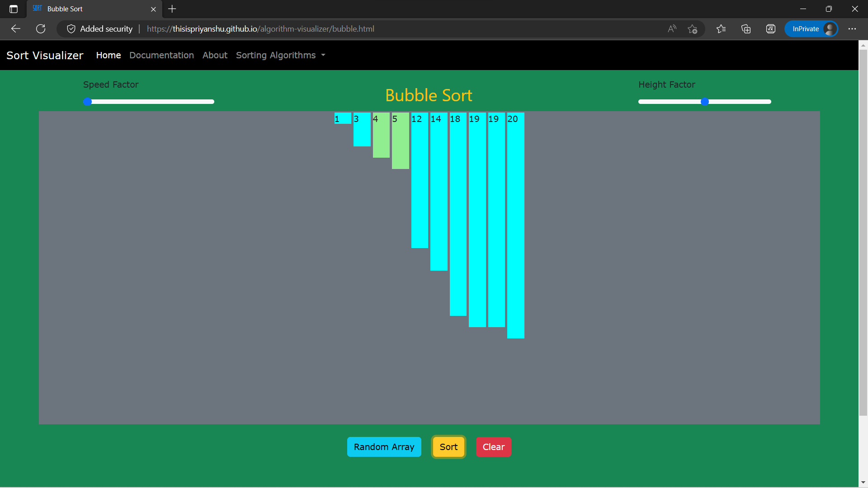Click the green bar labeled 5
This screenshot has height=488, width=868.
401,141
